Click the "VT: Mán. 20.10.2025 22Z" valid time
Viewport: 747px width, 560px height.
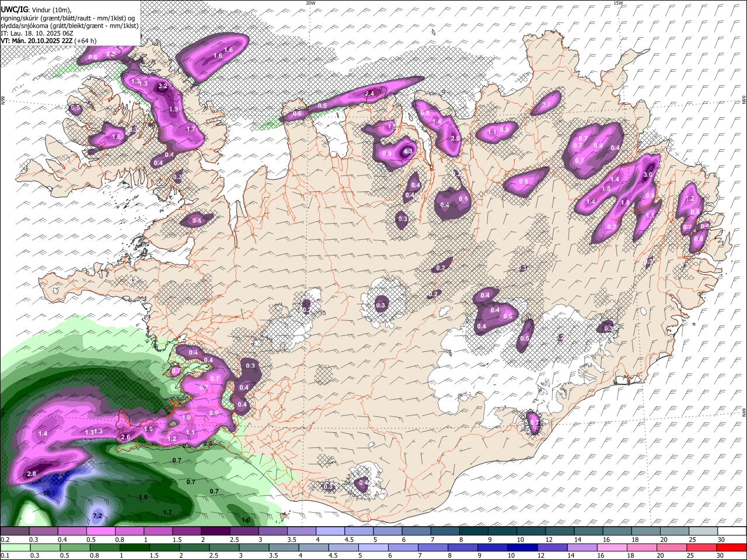37,41
